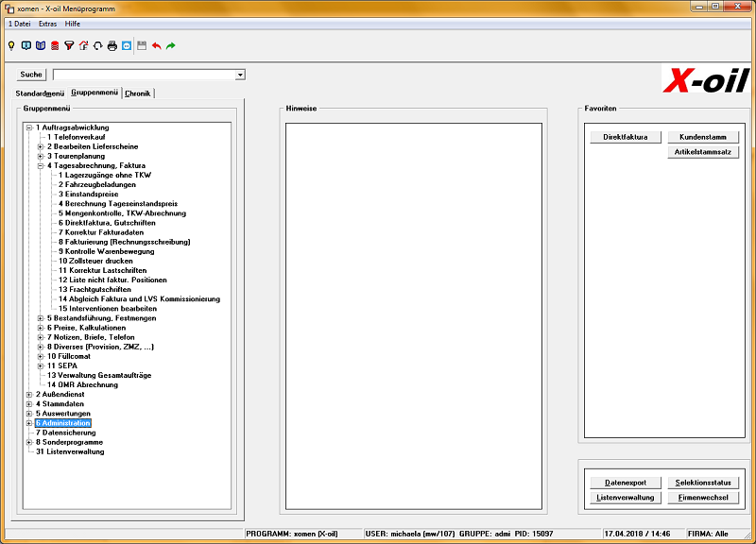Expand the 2 Bearbeiten Lieferscheine node
This screenshot has width=756, height=544.
(x=41, y=146)
